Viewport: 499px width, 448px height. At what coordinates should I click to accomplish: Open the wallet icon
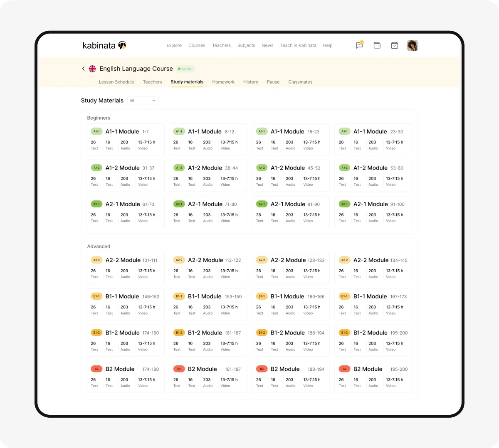click(377, 45)
